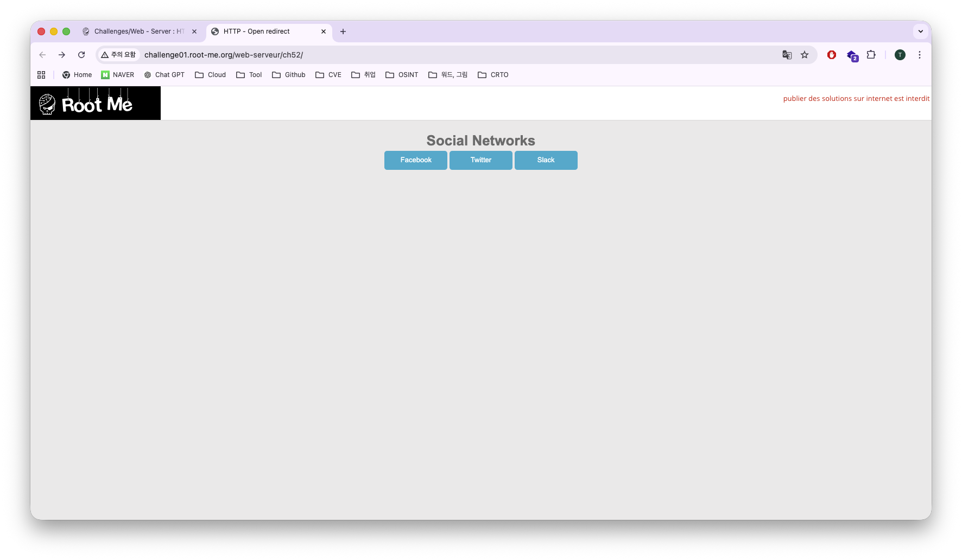The height and width of the screenshot is (560, 962).
Task: Open the NAVER bookmark
Action: (118, 75)
